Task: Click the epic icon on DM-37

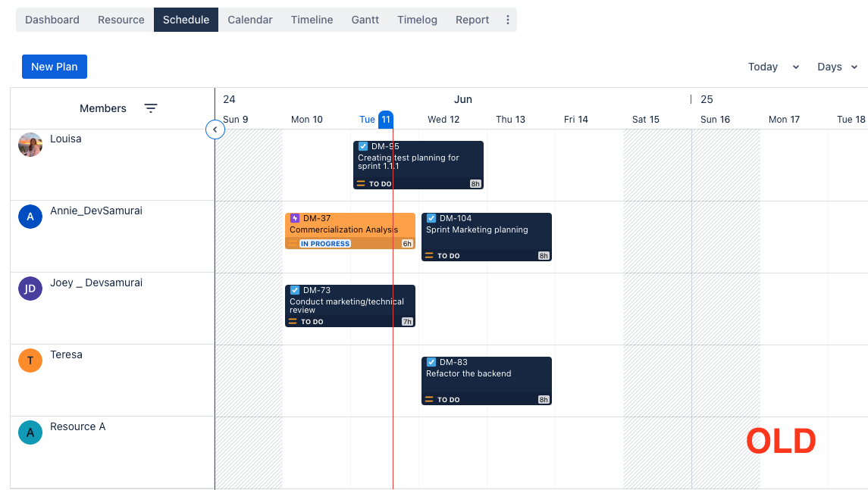Action: (x=295, y=218)
